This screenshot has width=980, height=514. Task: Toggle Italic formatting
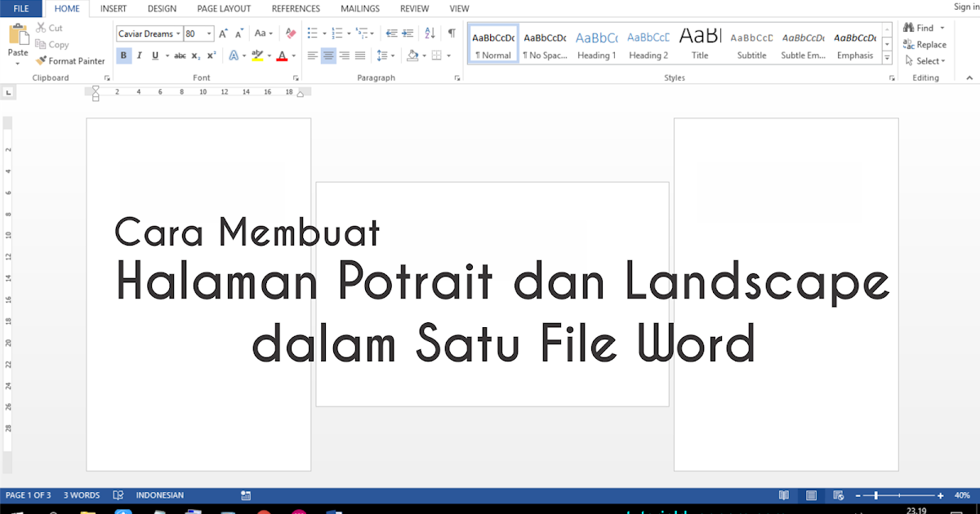[x=140, y=55]
